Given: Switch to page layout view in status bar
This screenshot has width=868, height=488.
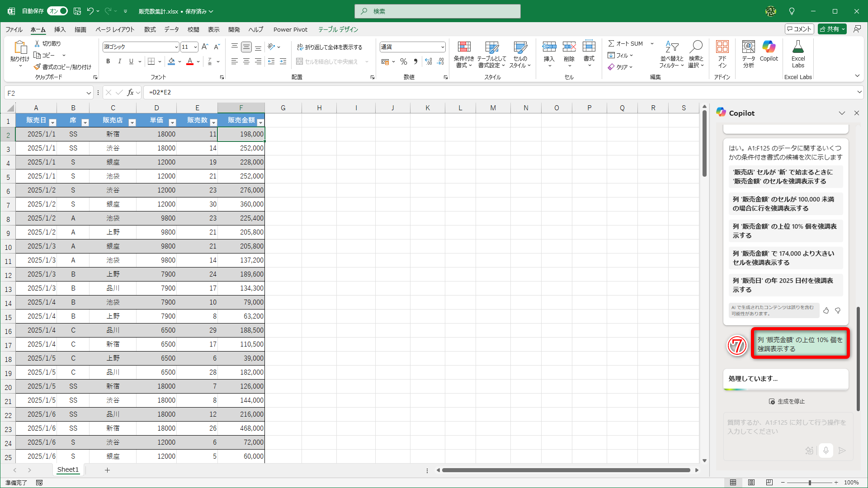Looking at the screenshot, I should 751,482.
